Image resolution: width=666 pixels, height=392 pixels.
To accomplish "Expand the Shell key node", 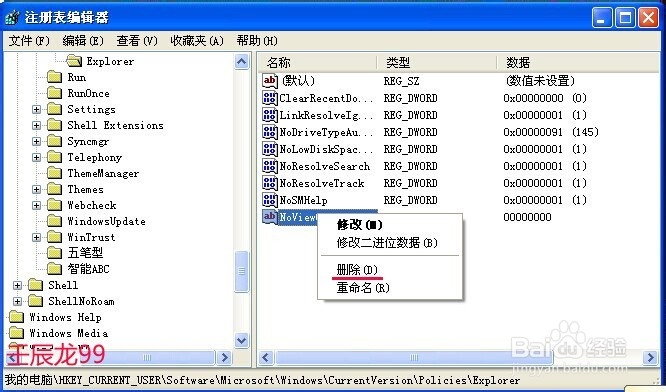I will click(x=17, y=285).
